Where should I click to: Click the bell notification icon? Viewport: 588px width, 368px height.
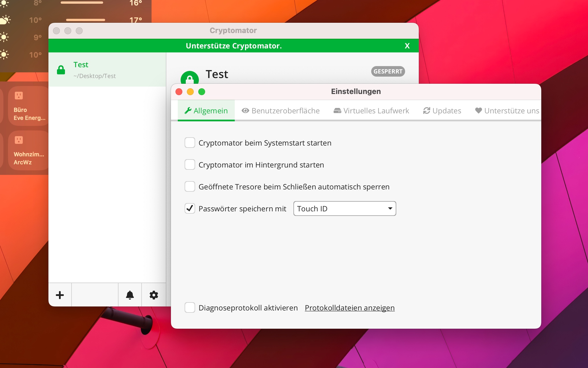(x=130, y=295)
